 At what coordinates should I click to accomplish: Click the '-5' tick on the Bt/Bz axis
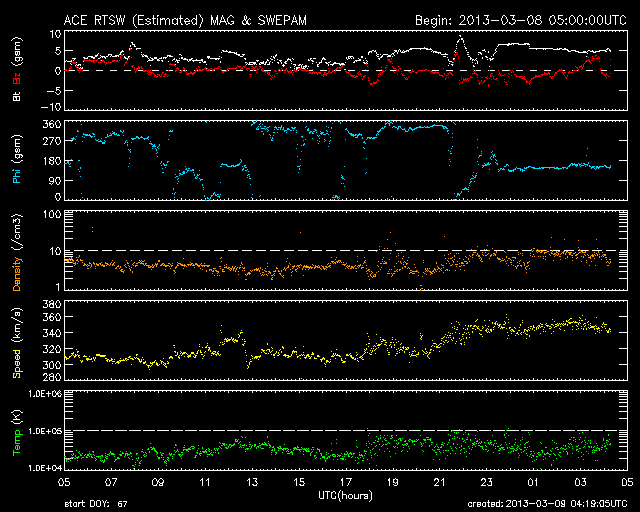(x=54, y=91)
